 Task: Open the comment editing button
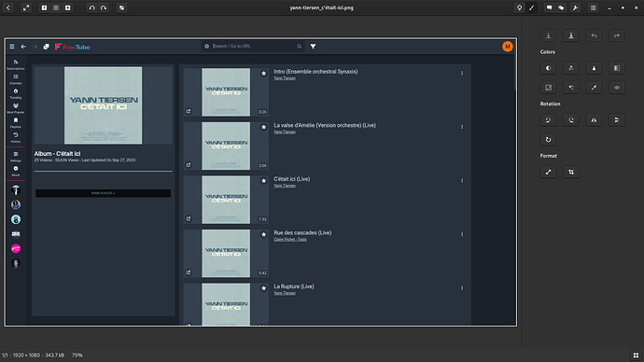pyautogui.click(x=549, y=7)
